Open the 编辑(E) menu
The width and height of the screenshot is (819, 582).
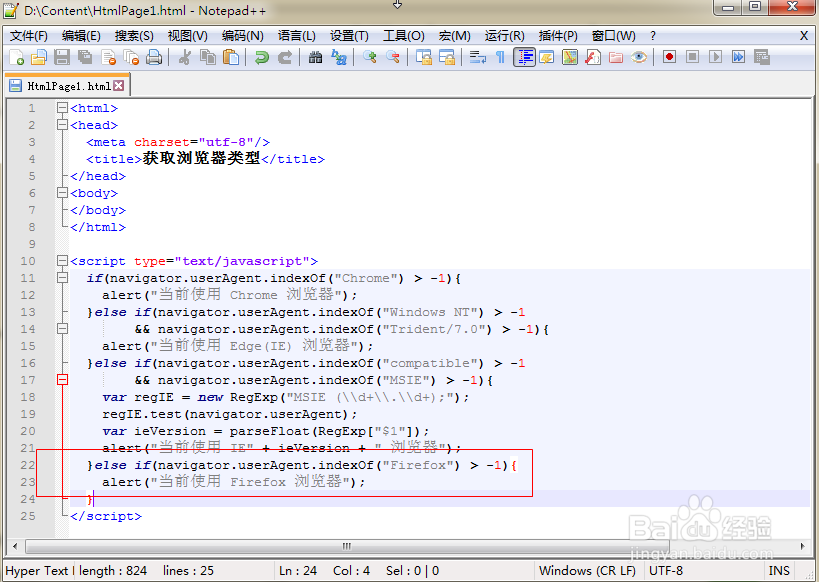click(81, 36)
